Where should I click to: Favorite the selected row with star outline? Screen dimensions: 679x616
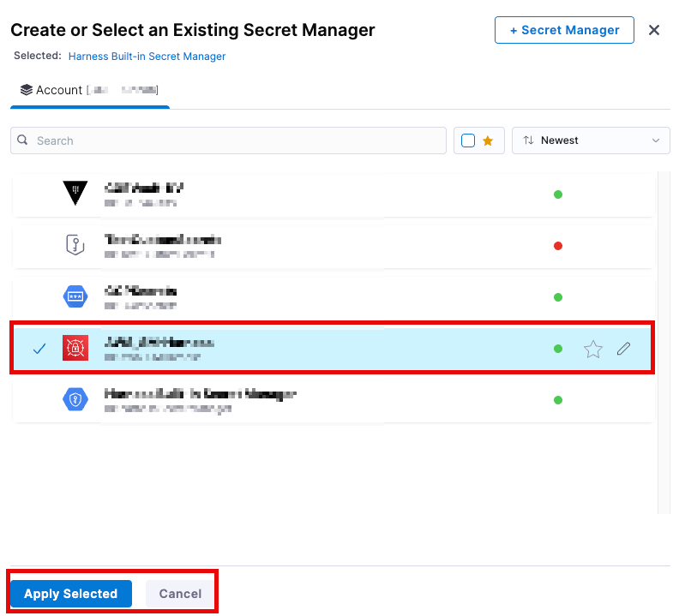(592, 349)
